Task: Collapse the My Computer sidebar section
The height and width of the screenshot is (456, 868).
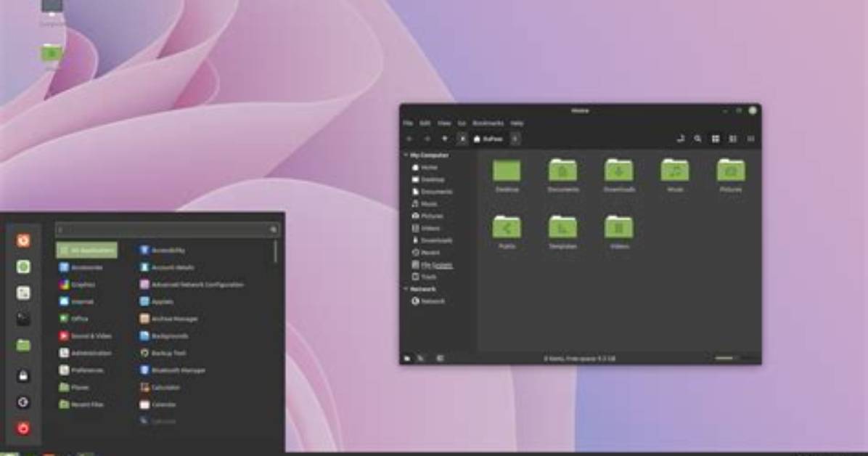Action: [x=406, y=155]
